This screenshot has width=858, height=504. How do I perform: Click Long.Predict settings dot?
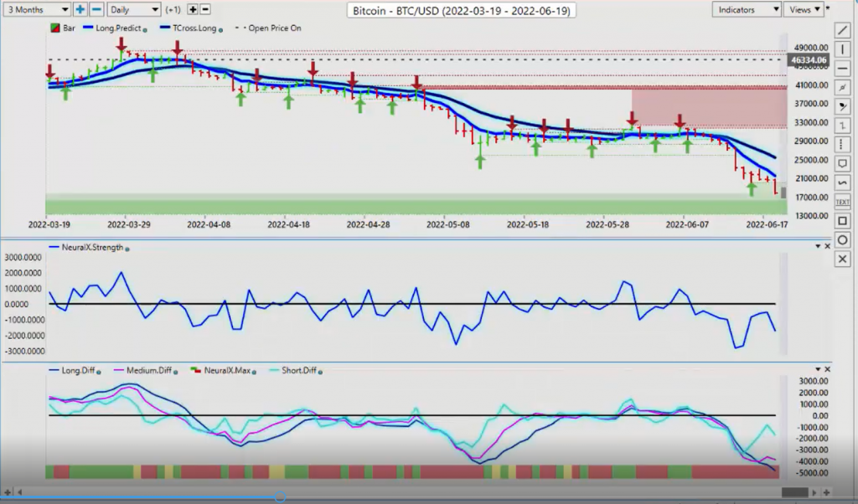pyautogui.click(x=145, y=30)
